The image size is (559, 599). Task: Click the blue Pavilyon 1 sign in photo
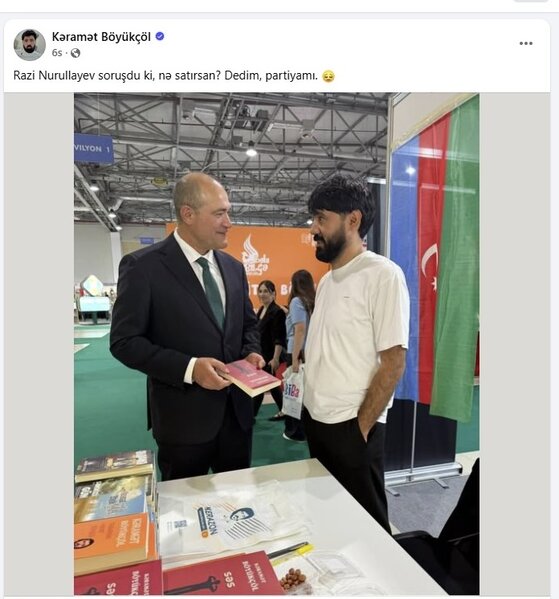click(x=94, y=148)
